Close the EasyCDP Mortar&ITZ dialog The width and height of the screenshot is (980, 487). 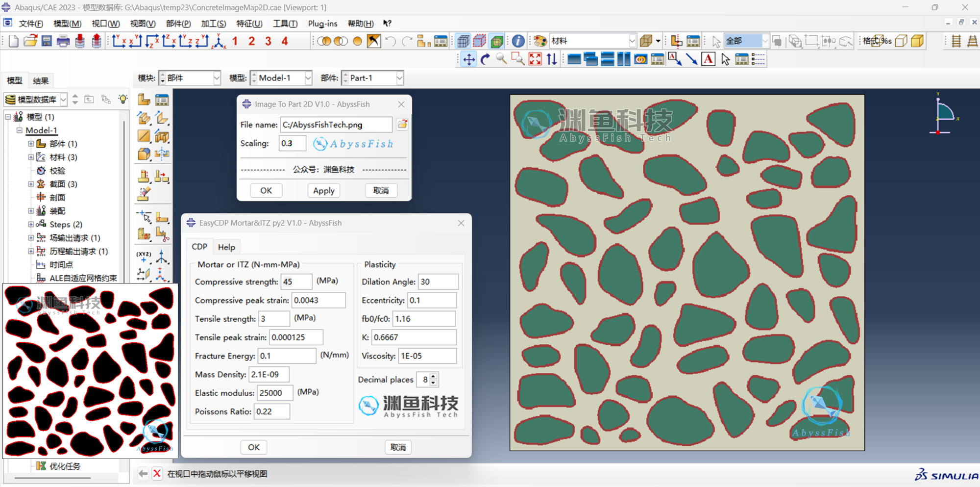[461, 223]
